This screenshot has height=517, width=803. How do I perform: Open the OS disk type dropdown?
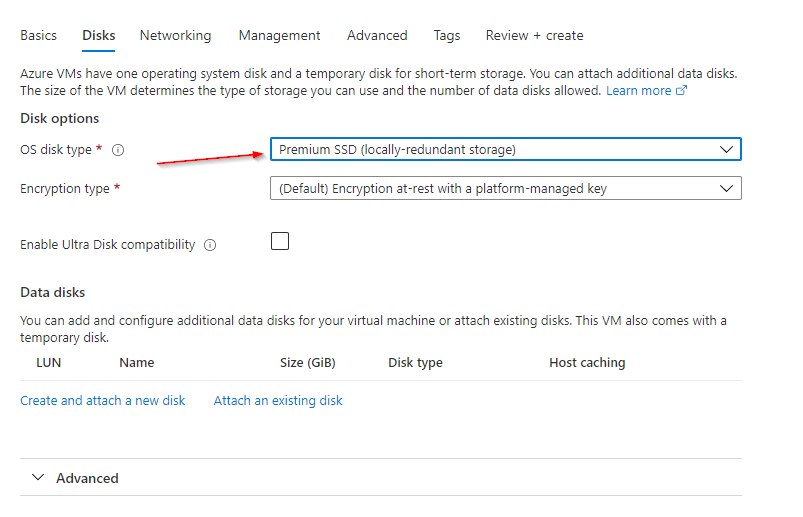tap(505, 150)
